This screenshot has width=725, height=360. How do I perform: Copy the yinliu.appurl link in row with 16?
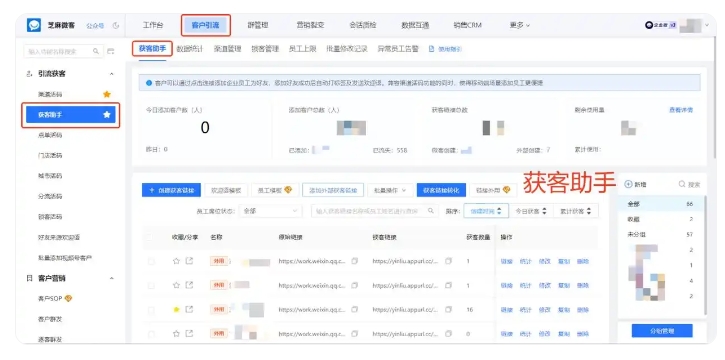coord(448,310)
